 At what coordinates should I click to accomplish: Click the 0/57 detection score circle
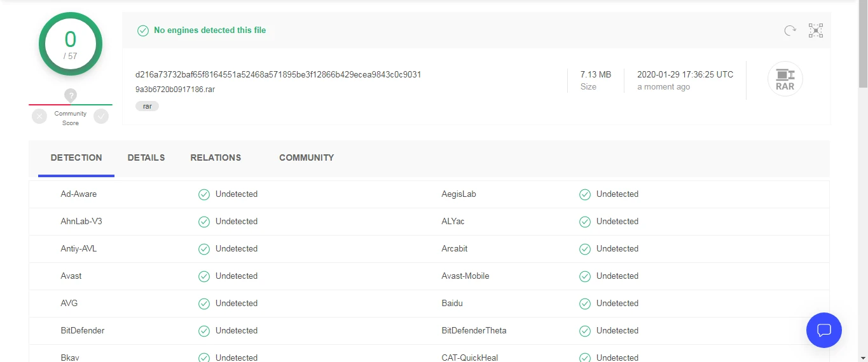click(71, 44)
